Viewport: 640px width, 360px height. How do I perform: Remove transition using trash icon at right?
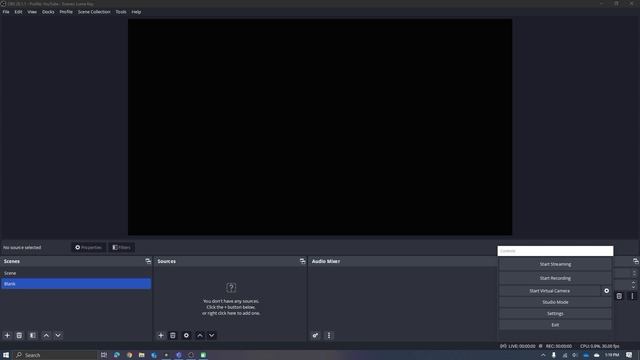tap(619, 296)
